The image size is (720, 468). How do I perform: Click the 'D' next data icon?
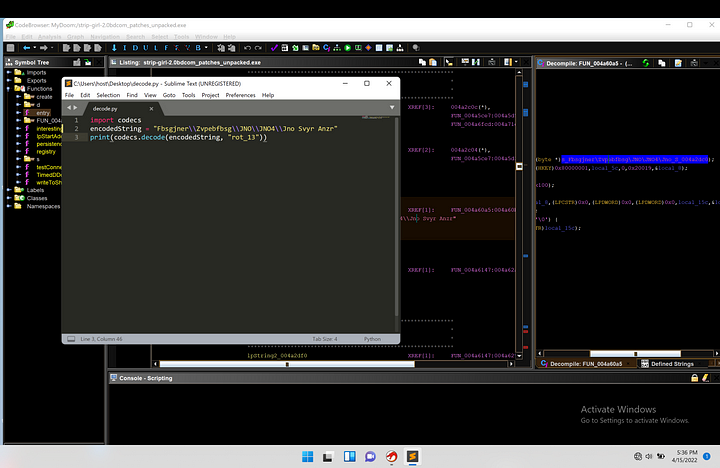click(x=135, y=48)
